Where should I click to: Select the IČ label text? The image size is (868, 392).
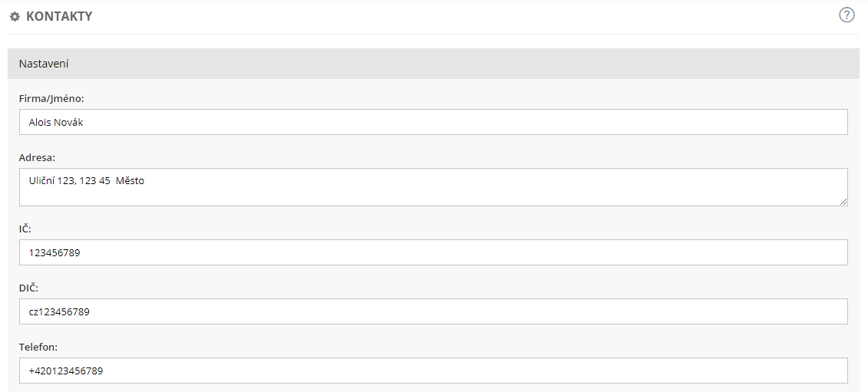(25, 229)
